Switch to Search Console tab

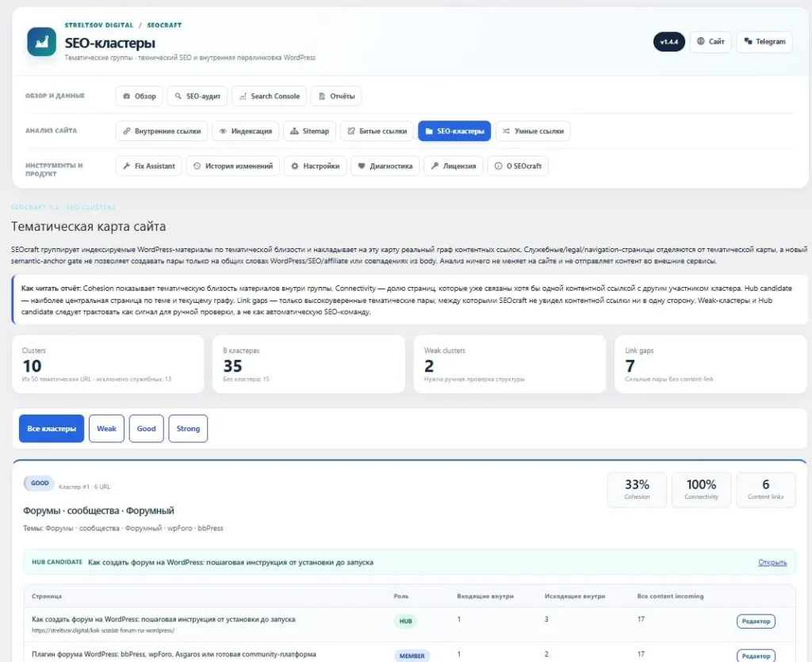click(x=270, y=96)
